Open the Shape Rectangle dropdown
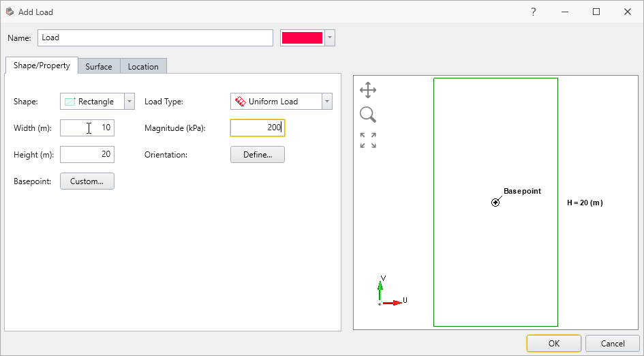 click(97, 102)
